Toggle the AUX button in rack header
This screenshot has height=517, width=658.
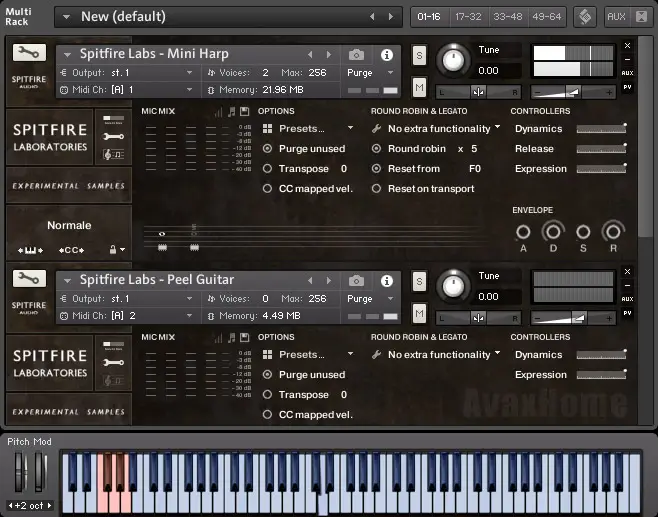click(616, 17)
